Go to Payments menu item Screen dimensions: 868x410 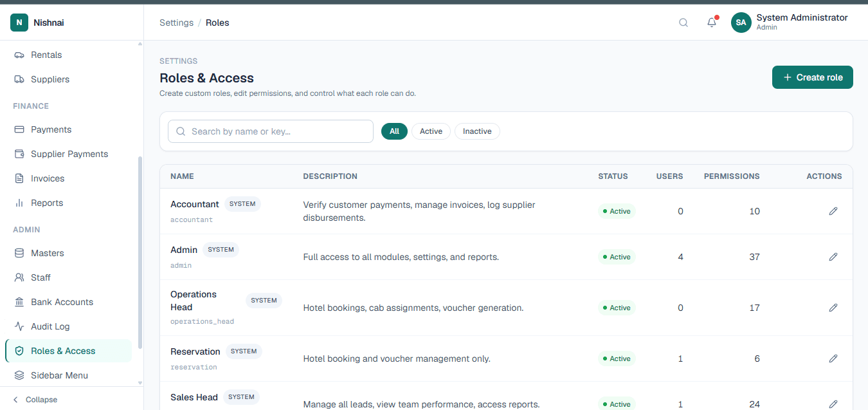pyautogui.click(x=68, y=129)
